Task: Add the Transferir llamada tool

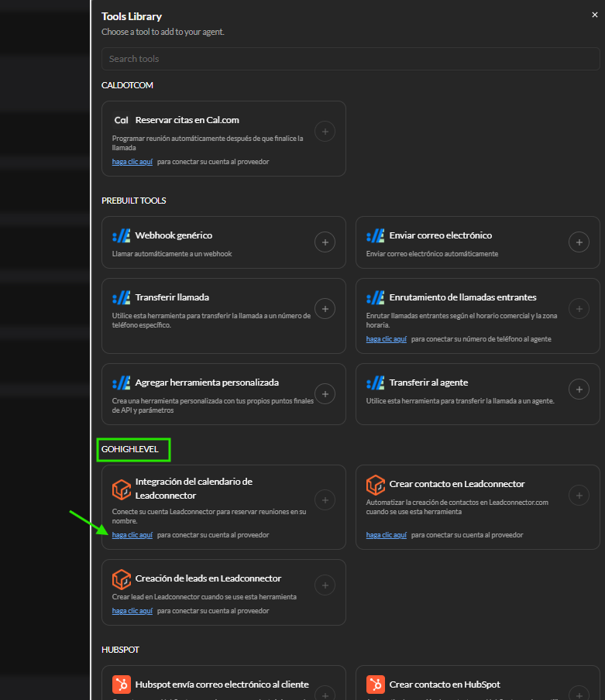Action: pos(325,309)
